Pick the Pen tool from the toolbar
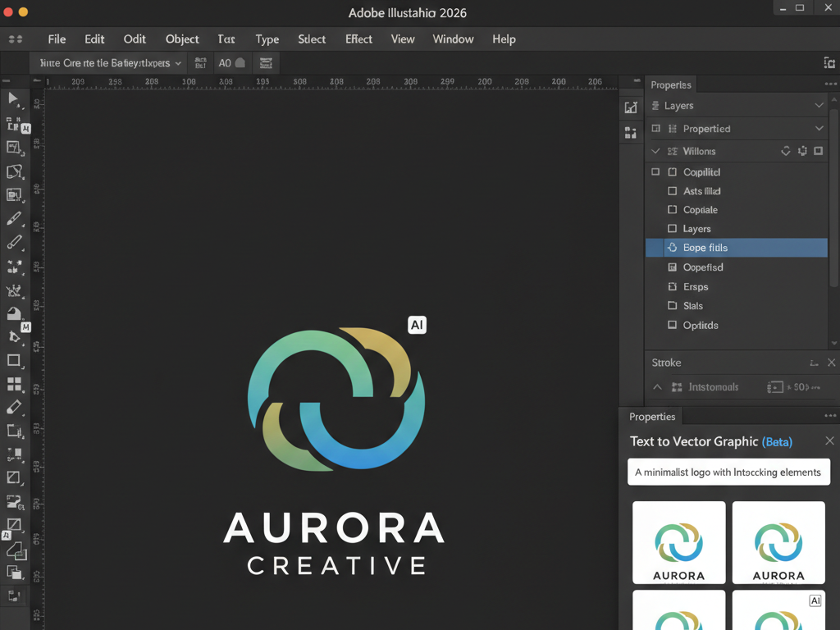Screen dimensions: 840x630 [15, 219]
